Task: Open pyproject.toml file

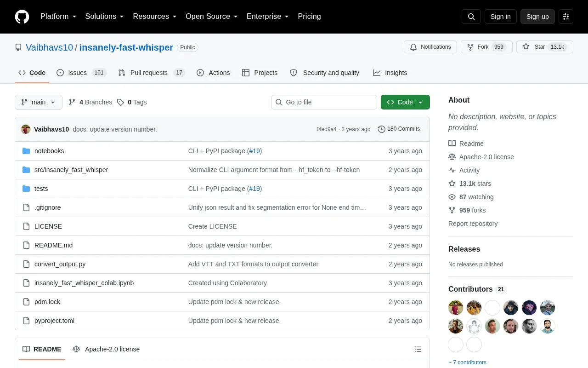Action: click(x=54, y=321)
